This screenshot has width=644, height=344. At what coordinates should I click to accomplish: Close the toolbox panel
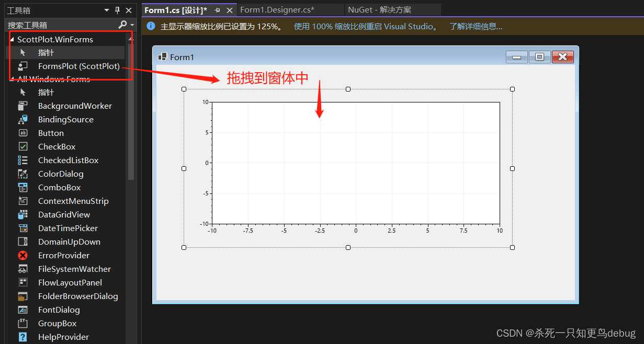tap(129, 10)
